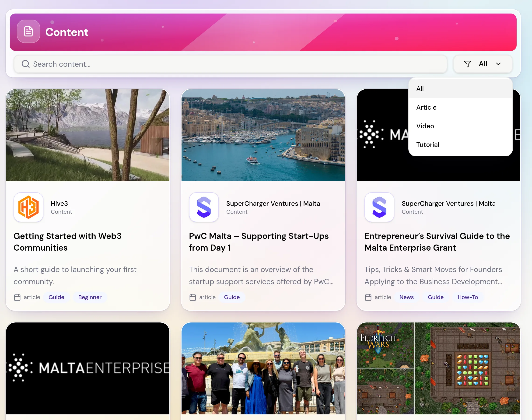Screen dimensions: 532x420
Task: Click the Hive3 author name
Action: [x=59, y=204]
